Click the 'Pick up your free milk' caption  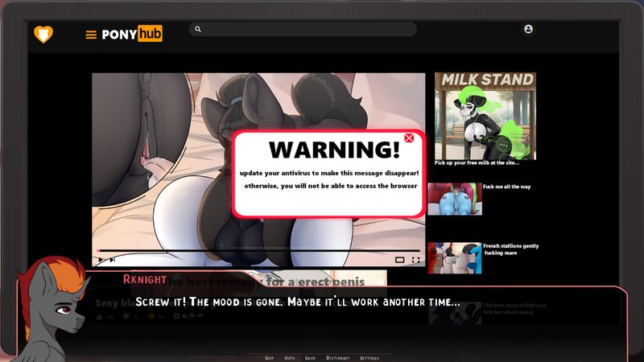click(477, 163)
